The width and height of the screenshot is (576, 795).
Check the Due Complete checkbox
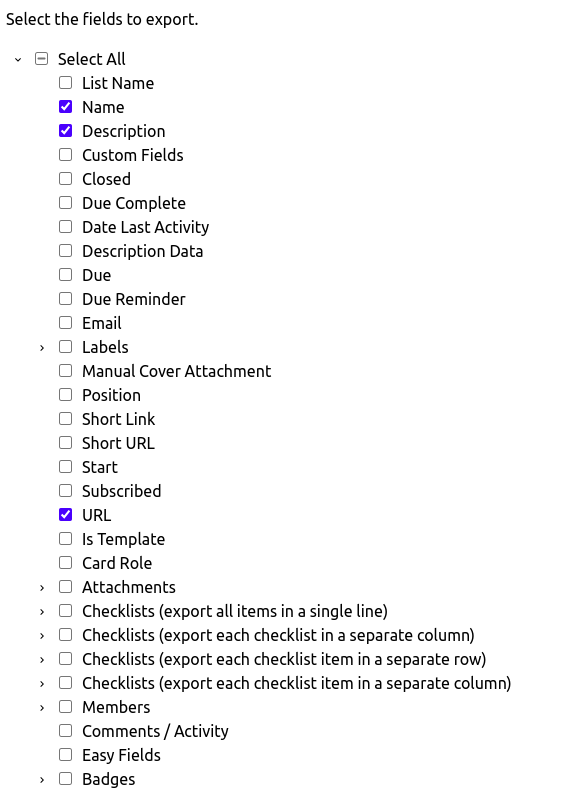click(x=65, y=203)
